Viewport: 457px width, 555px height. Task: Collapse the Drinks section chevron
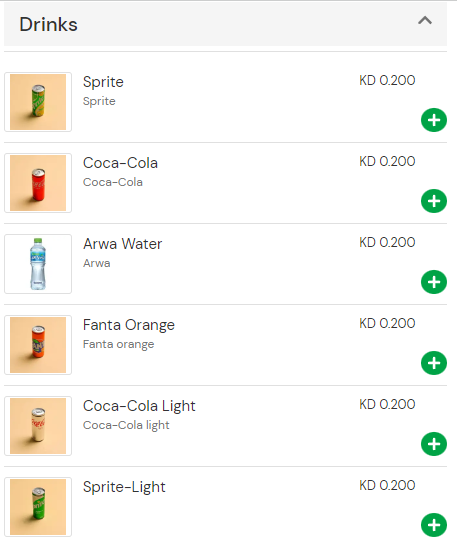point(425,21)
